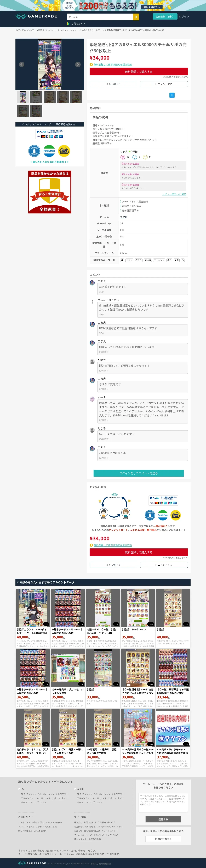Screen dimensions: 206x868
Task: Open the 買いたい人のためのご利用ガイド link
Action: pos(50,162)
